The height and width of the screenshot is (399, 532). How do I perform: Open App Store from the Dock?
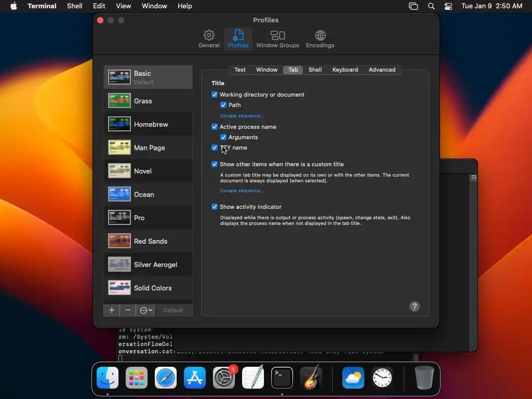(195, 378)
